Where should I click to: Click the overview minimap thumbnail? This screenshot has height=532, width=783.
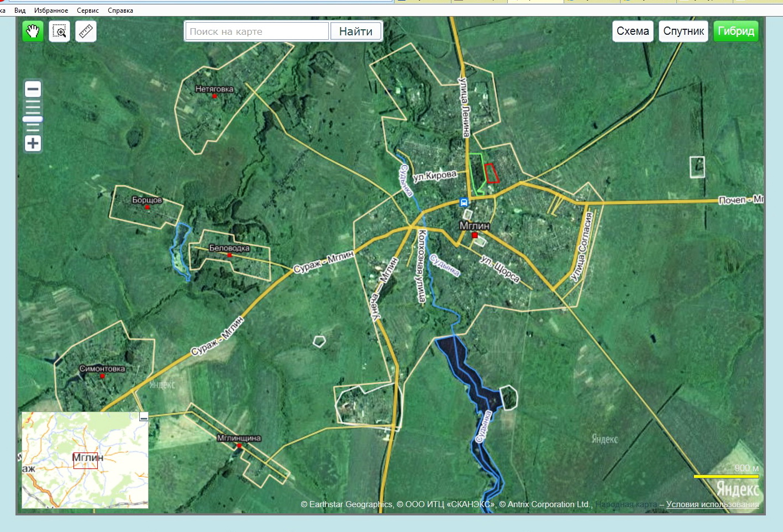[85, 460]
